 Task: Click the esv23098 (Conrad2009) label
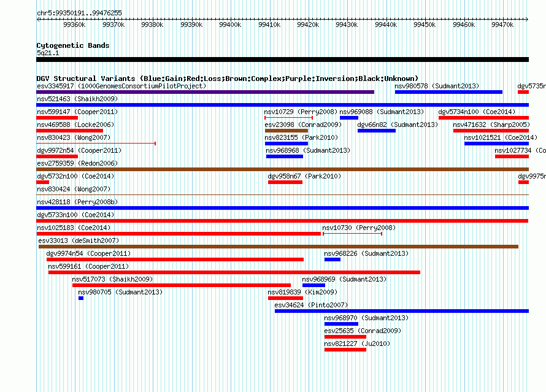pyautogui.click(x=303, y=125)
